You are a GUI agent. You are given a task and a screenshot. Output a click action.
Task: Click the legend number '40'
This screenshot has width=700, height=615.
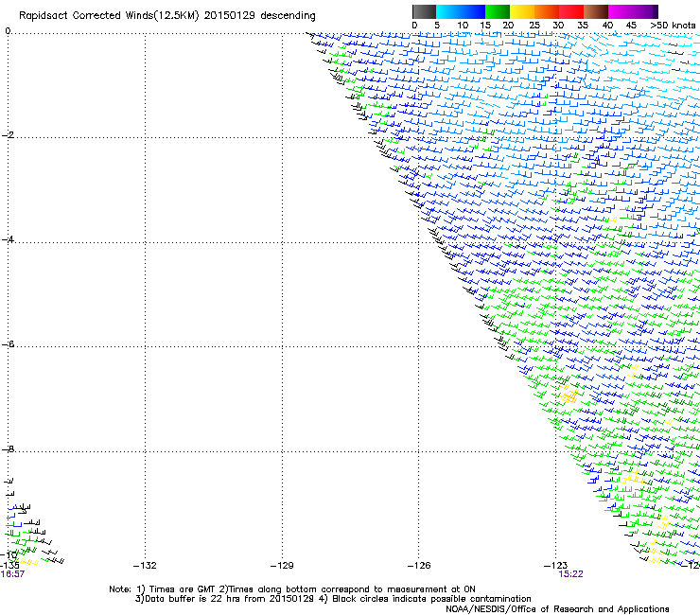pyautogui.click(x=607, y=26)
